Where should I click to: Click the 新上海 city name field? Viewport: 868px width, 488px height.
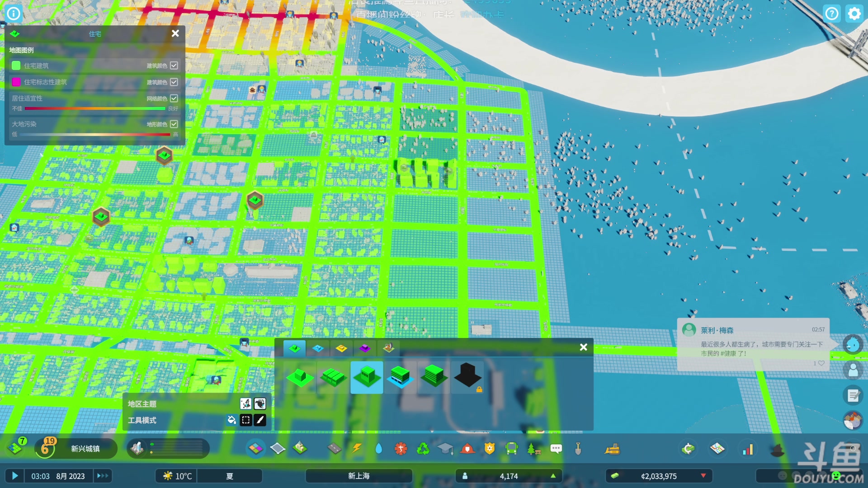(x=359, y=476)
